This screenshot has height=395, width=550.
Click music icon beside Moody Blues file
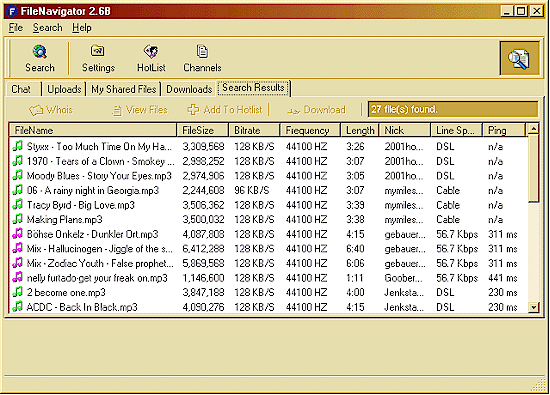pos(18,175)
